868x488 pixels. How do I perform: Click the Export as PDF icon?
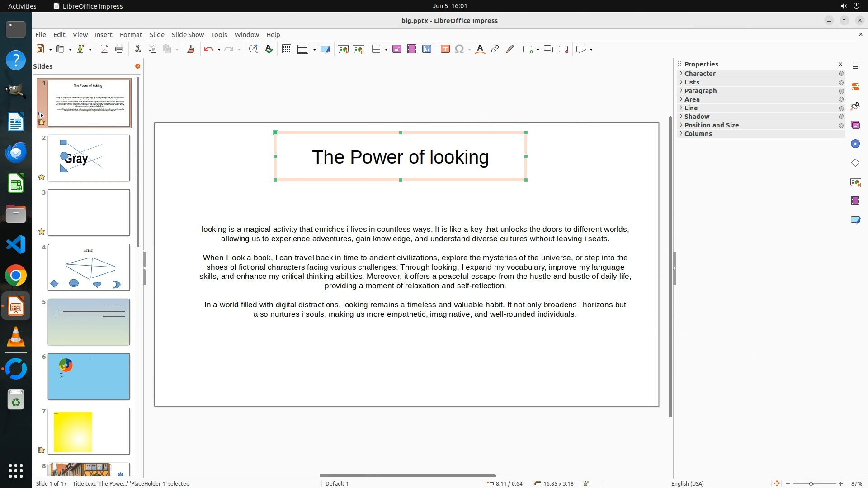104,49
